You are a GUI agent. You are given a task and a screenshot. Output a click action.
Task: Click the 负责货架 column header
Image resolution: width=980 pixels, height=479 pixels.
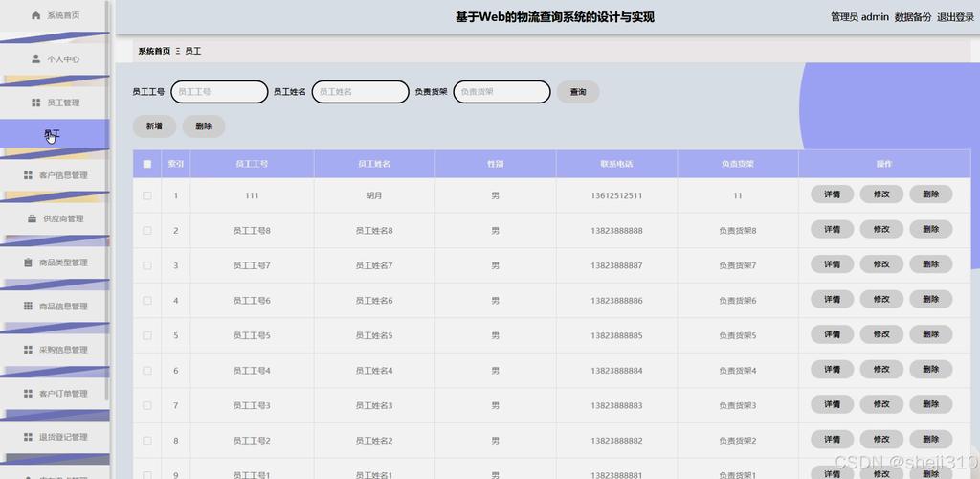(x=738, y=164)
